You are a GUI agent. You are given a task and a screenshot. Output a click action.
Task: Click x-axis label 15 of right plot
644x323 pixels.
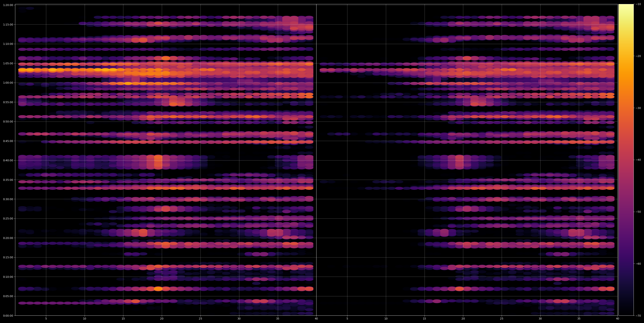(425, 319)
